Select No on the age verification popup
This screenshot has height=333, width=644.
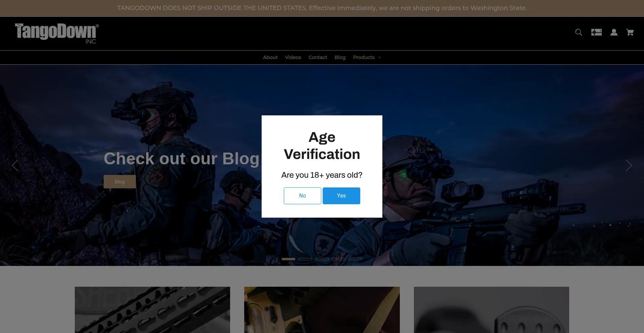click(x=302, y=196)
